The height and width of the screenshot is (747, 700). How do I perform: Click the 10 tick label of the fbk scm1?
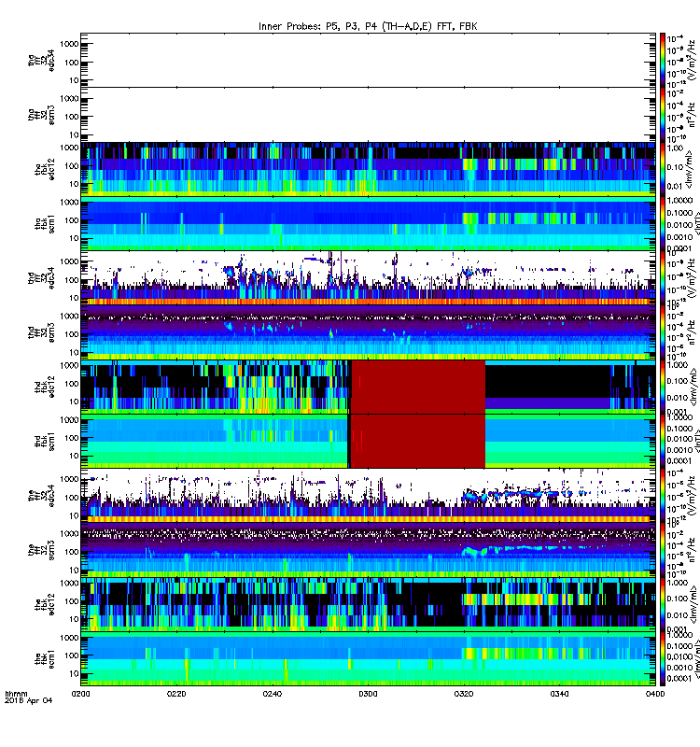[x=74, y=673]
